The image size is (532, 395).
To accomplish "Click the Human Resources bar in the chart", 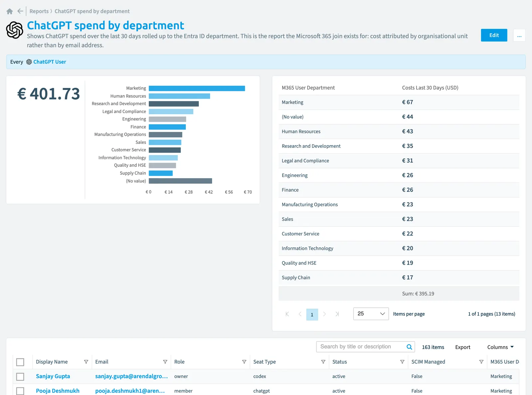I will point(180,96).
